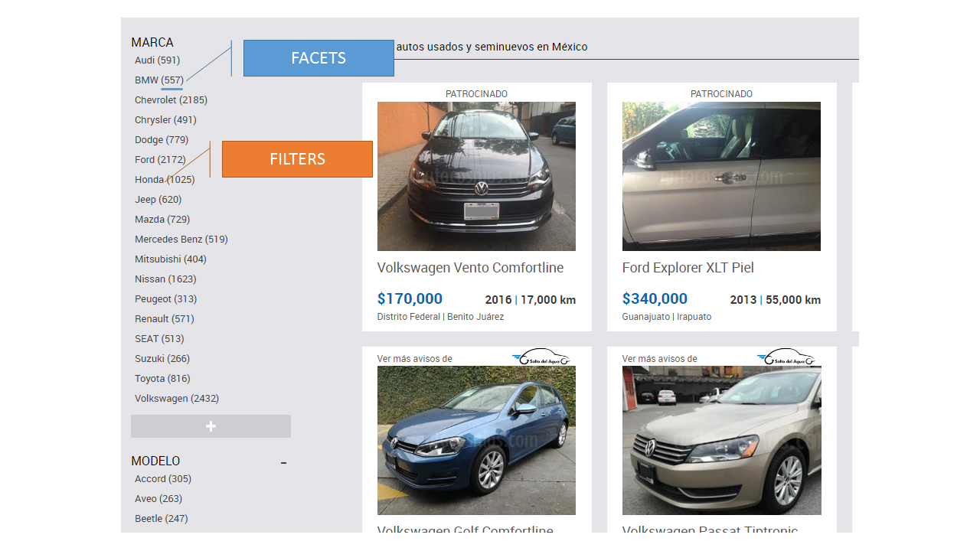Click 'Distrito Federal | Benito Juárez' location
The image size is (980, 551).
(440, 317)
